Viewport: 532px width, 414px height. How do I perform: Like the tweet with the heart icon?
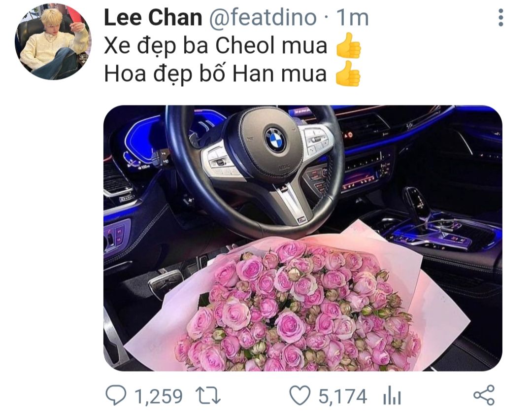click(300, 396)
